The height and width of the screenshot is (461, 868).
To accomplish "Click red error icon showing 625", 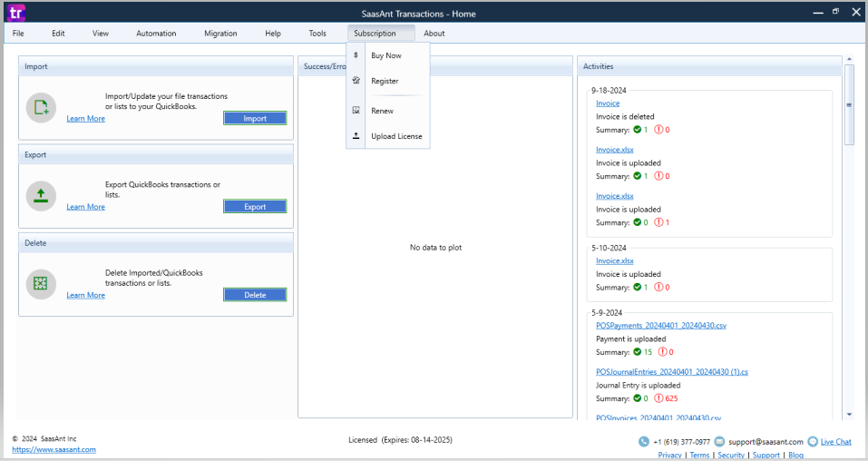I will pos(658,398).
